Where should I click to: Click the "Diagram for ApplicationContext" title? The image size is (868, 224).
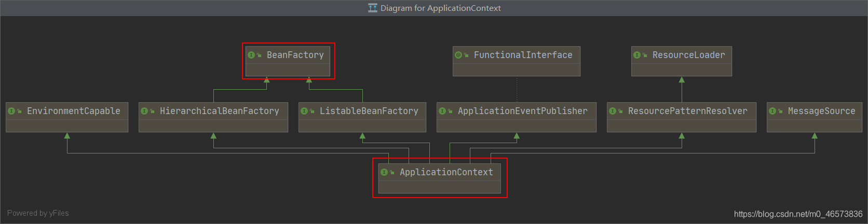(441, 8)
